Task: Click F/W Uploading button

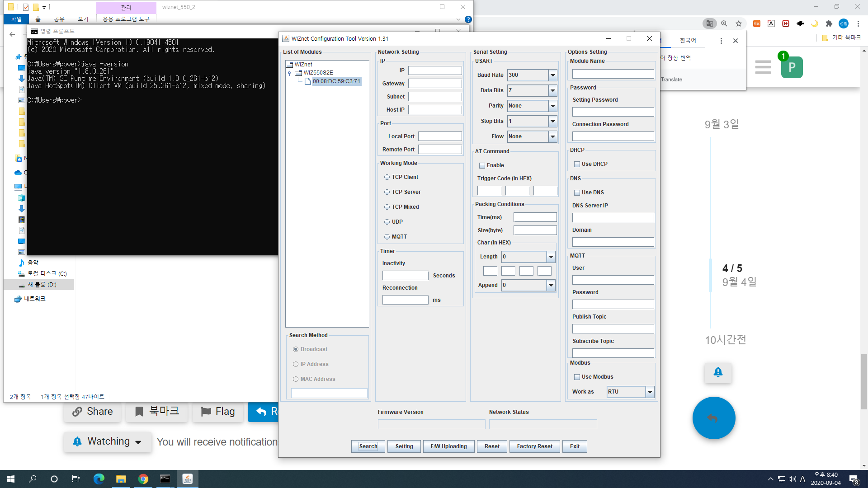Action: (x=448, y=446)
